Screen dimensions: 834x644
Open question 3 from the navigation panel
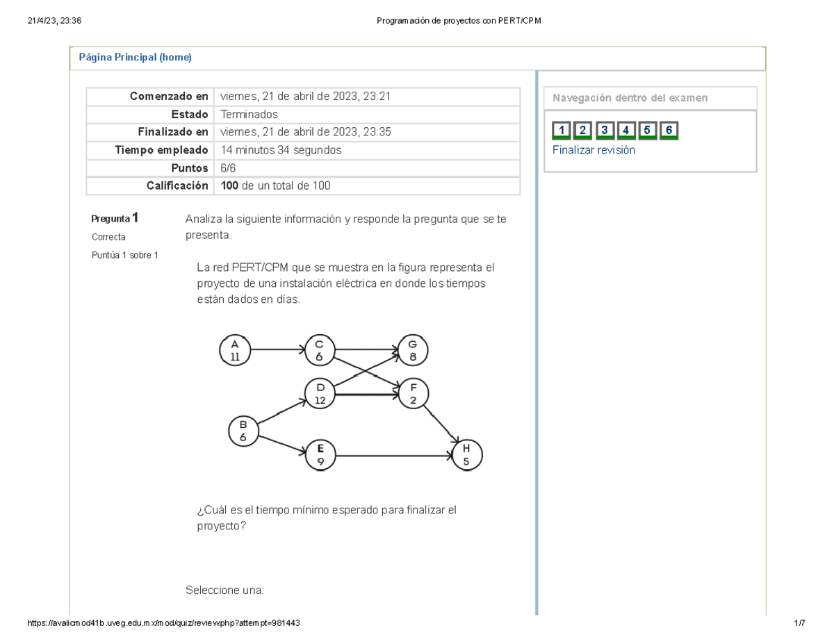click(604, 130)
